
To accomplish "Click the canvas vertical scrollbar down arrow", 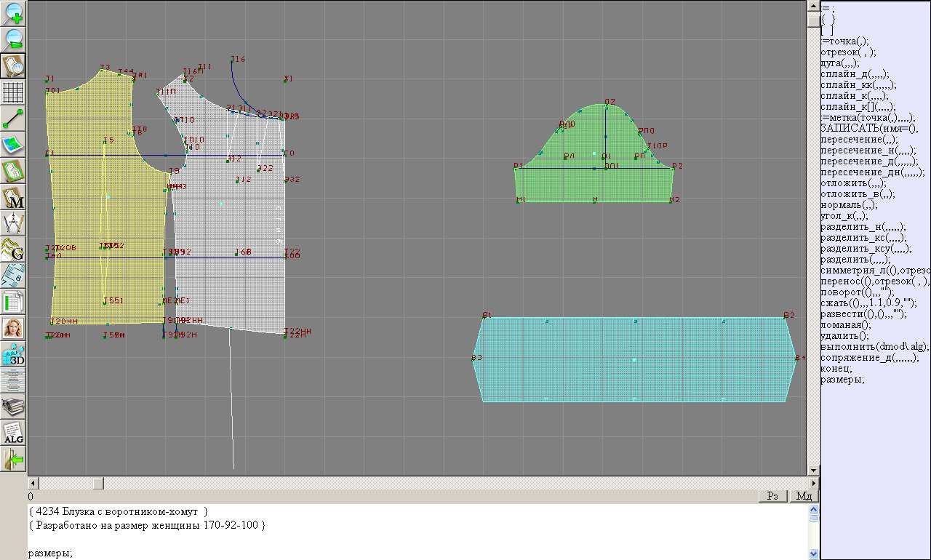I will point(812,470).
